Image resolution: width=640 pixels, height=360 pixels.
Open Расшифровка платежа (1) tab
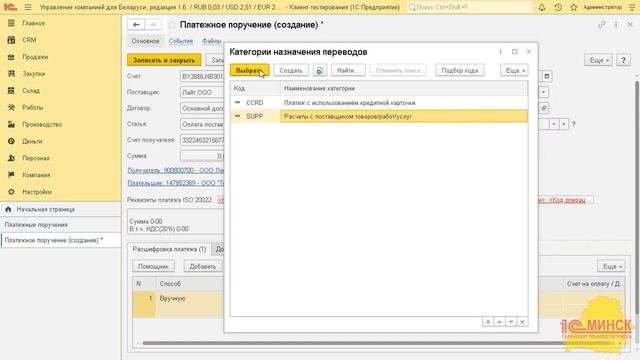(x=169, y=249)
